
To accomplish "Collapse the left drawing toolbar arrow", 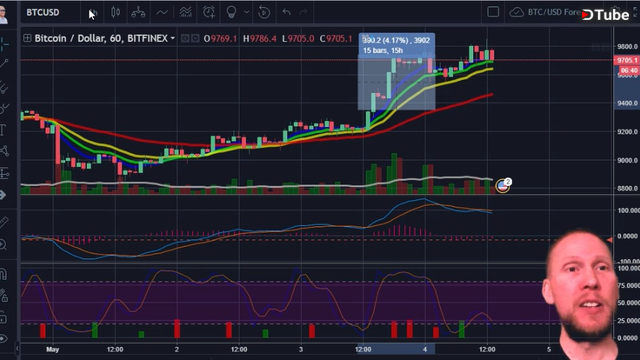I will click(17, 348).
